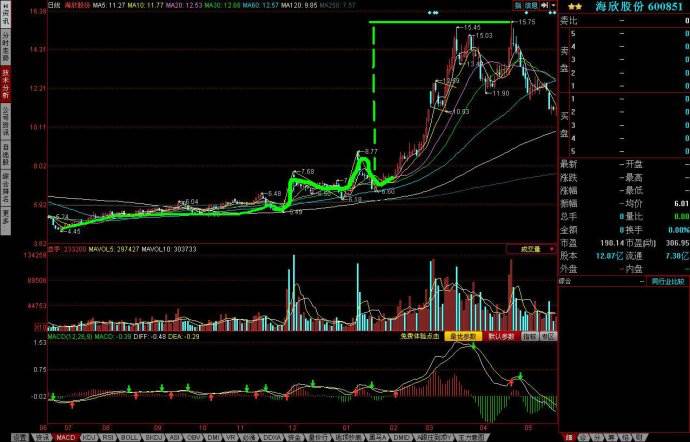The width and height of the screenshot is (690, 442).
Task: Click the 8.77 peak price label
Action: [x=371, y=151]
